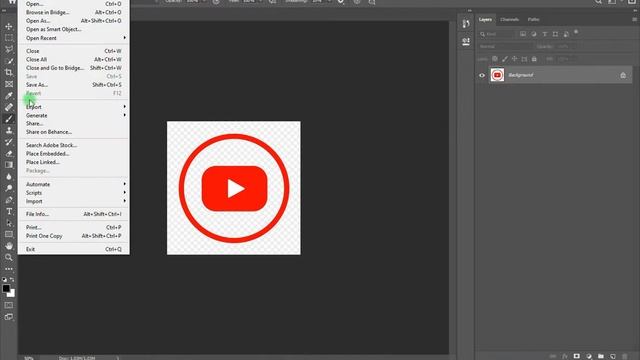Select the Pen tool

[9, 200]
